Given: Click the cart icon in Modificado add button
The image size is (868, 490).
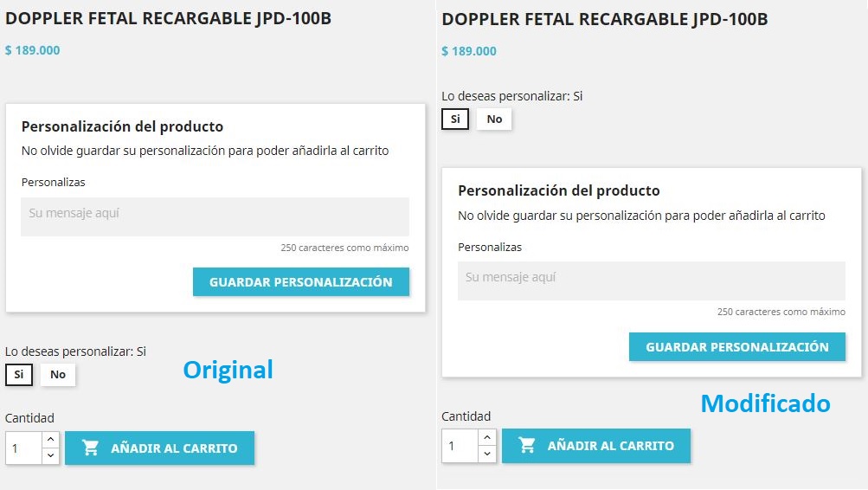Looking at the screenshot, I should tap(527, 445).
